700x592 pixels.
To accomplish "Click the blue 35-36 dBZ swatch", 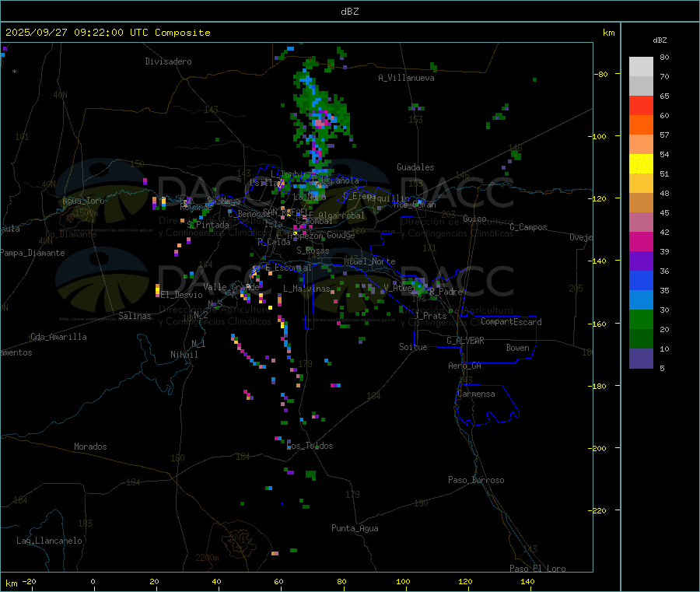I will point(641,280).
